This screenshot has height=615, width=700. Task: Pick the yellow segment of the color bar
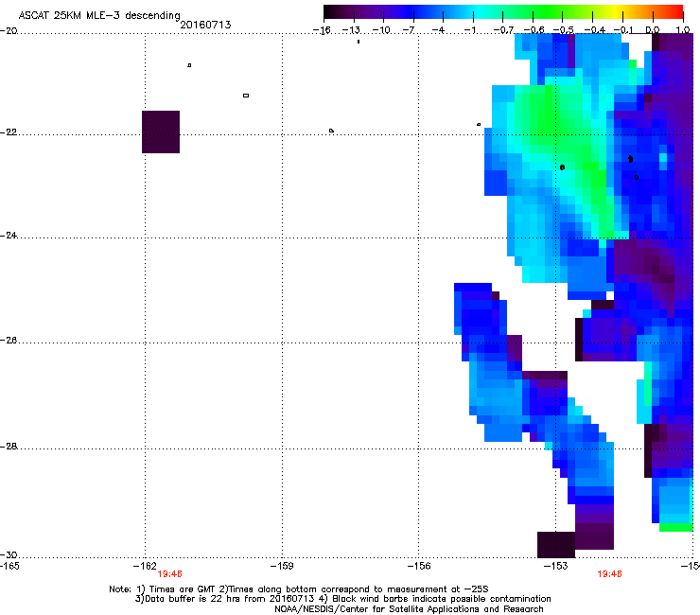619,12
